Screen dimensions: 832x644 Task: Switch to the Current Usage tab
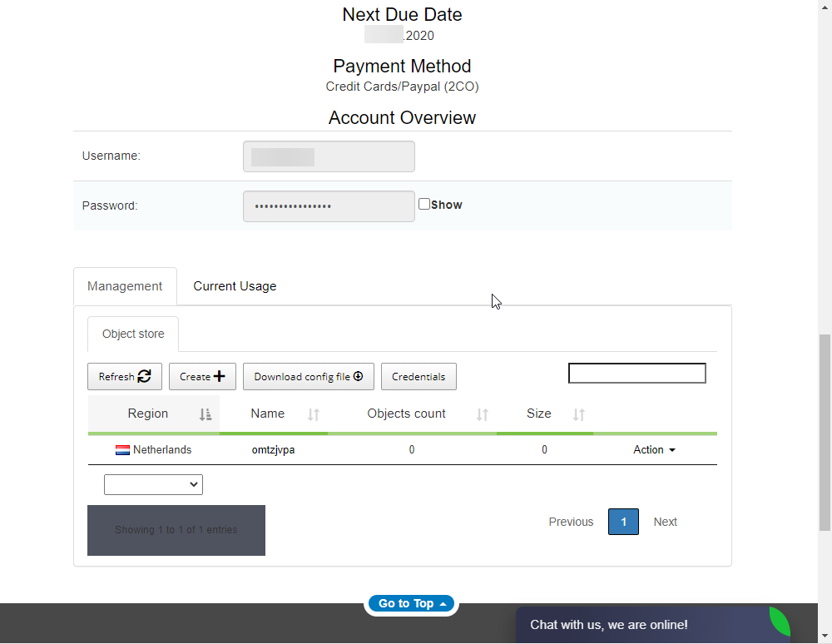point(235,286)
